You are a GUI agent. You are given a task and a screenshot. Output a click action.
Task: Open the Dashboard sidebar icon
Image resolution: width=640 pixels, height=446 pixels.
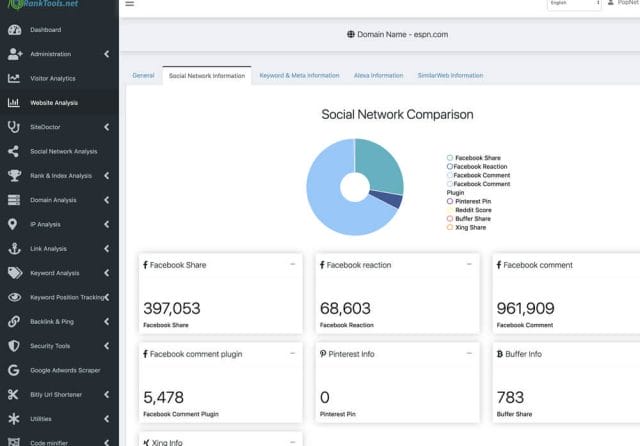(13, 30)
